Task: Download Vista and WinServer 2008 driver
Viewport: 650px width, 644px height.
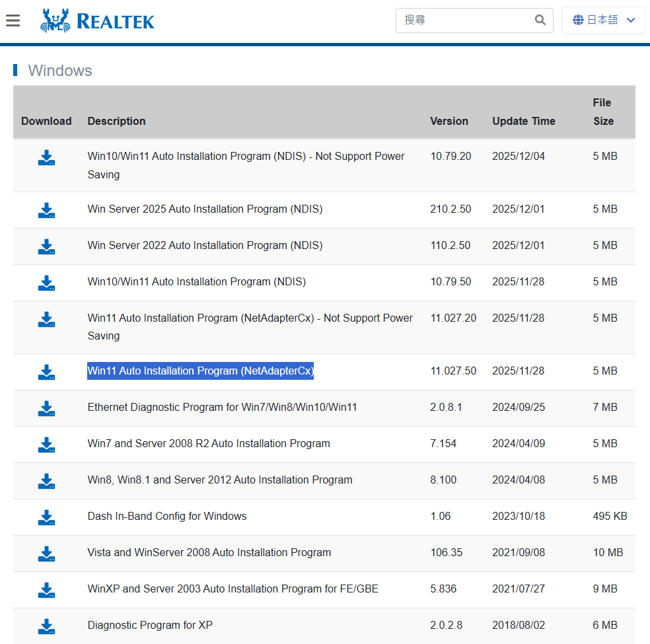Action: pyautogui.click(x=46, y=554)
